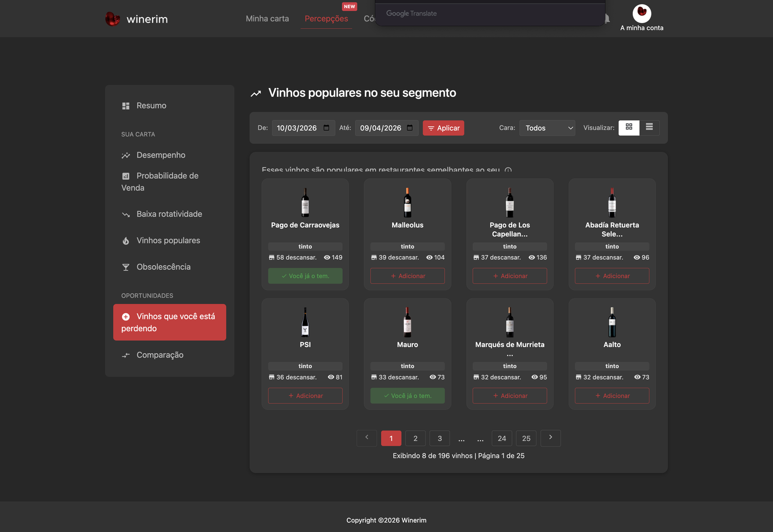Apply the date filter with Aplicar
This screenshot has width=773, height=532.
(444, 128)
